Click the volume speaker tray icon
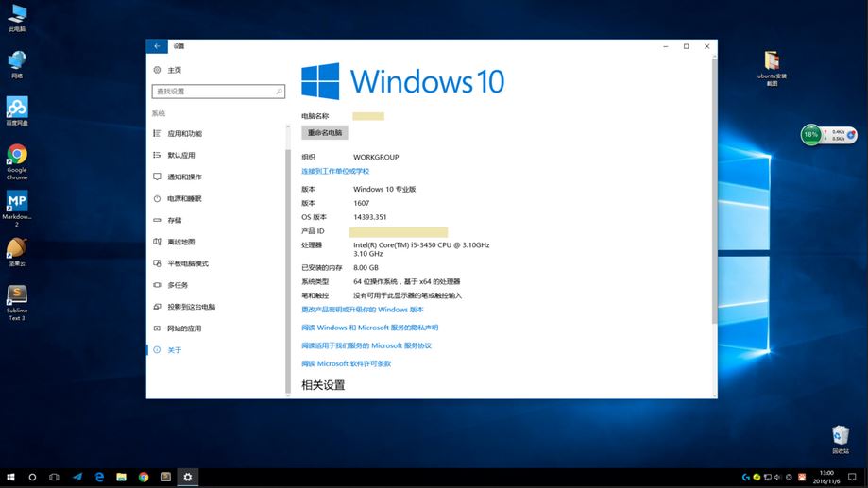This screenshot has width=868, height=488. [777, 477]
